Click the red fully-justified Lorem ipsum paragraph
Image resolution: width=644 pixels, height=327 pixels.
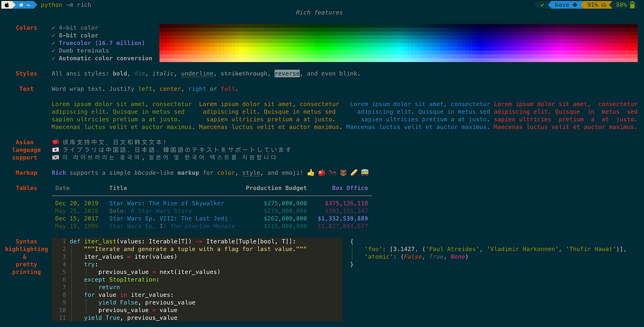click(x=566, y=116)
